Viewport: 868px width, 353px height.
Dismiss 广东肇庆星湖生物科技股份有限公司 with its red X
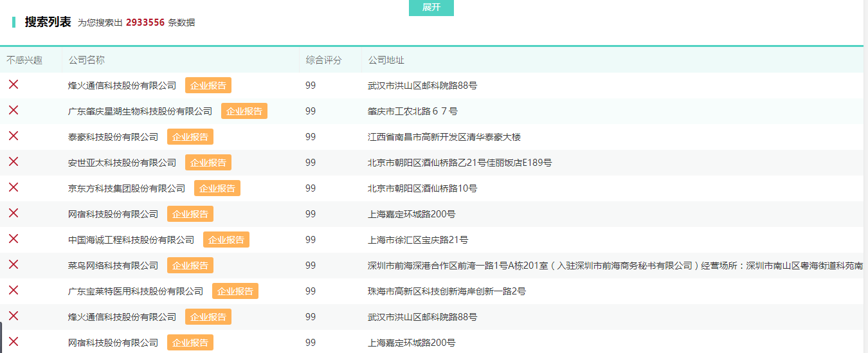click(14, 110)
